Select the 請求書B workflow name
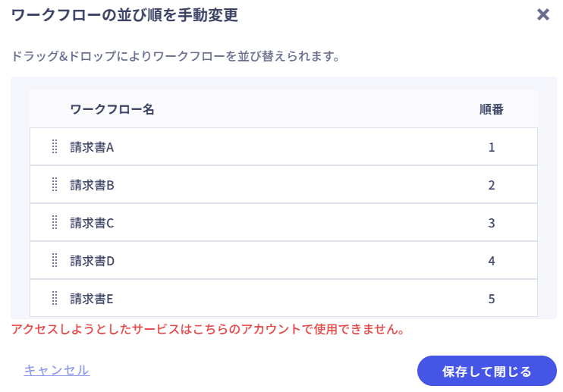 coord(92,184)
